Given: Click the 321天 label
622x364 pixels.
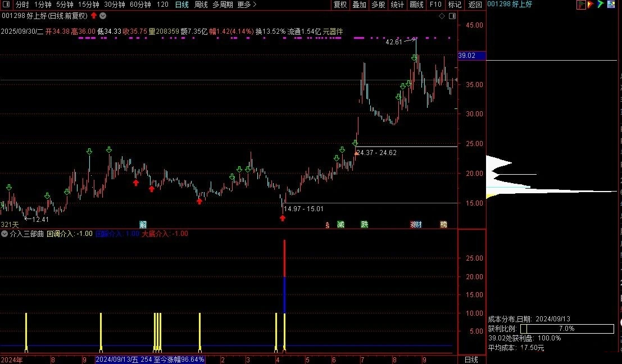Looking at the screenshot, I should click(x=10, y=225).
